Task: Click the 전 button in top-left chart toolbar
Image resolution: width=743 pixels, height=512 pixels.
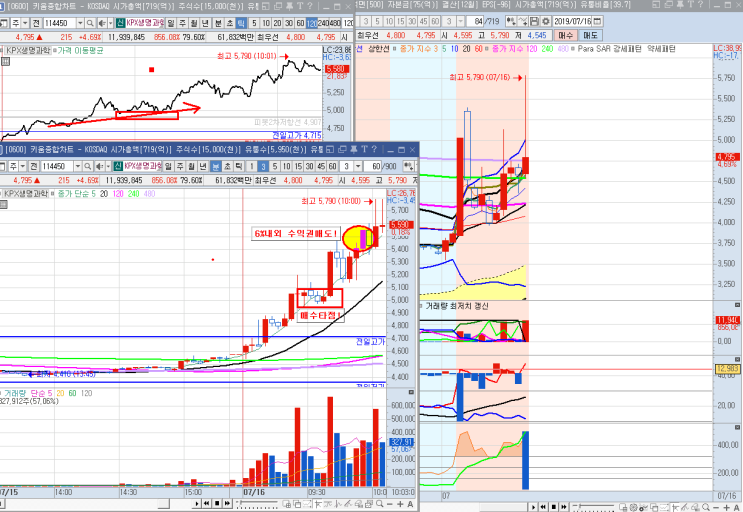Action: pos(36,23)
